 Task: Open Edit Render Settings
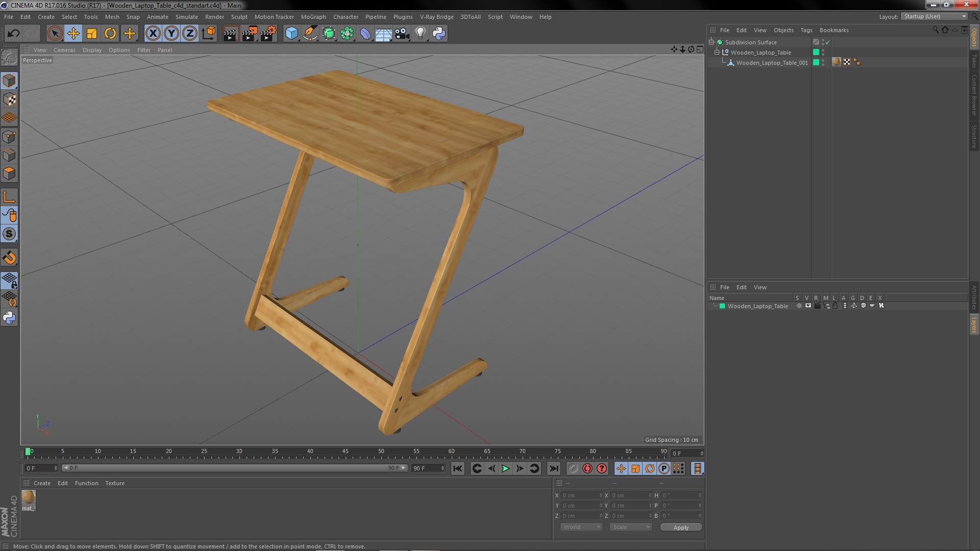pos(268,34)
